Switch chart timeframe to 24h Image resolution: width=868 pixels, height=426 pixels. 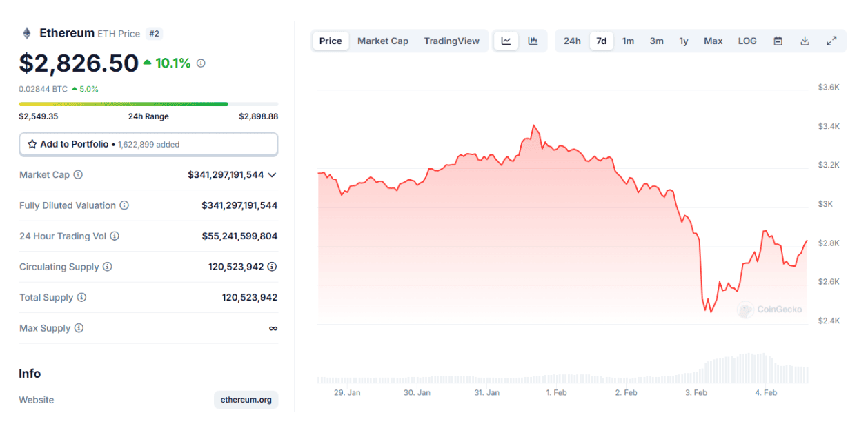(x=572, y=41)
